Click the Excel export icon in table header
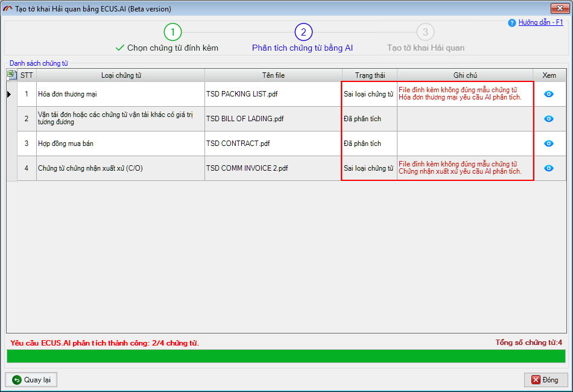This screenshot has width=573, height=392. click(x=11, y=75)
